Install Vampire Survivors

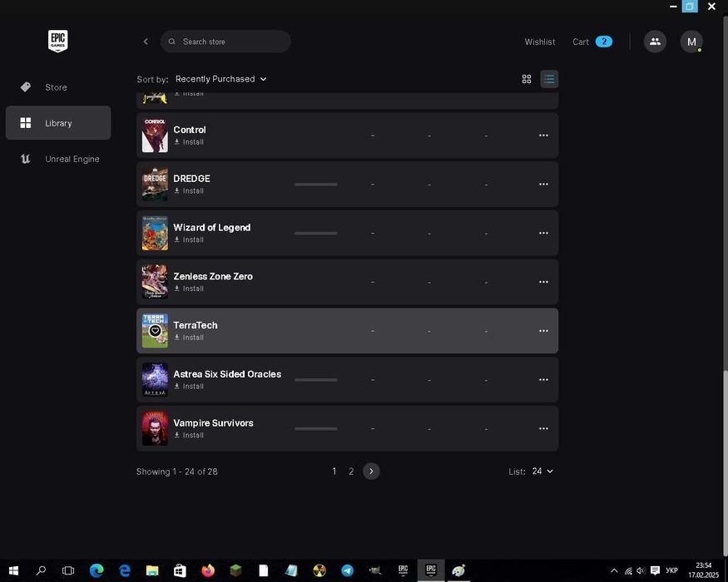click(189, 436)
